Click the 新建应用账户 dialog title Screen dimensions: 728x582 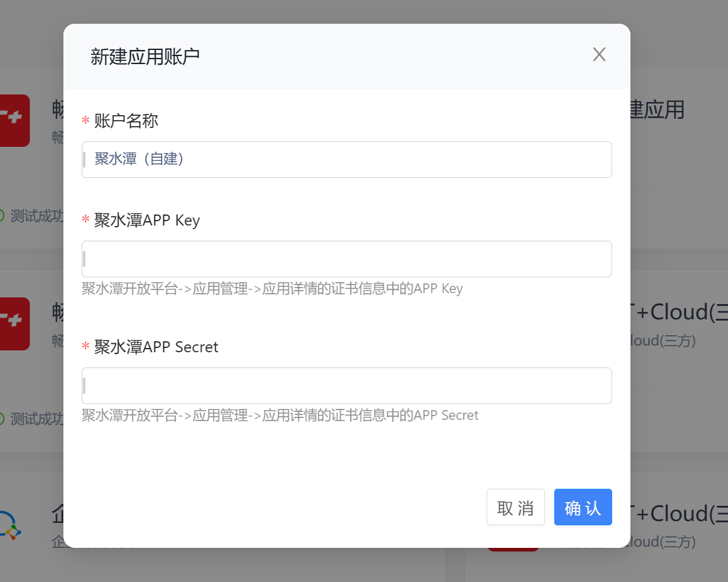145,57
